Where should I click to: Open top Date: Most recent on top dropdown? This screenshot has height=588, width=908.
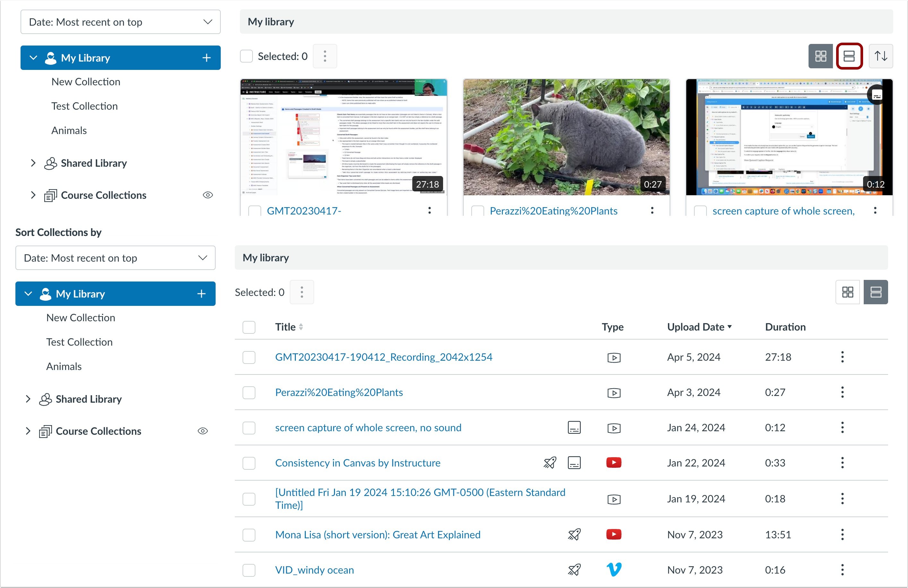point(120,22)
